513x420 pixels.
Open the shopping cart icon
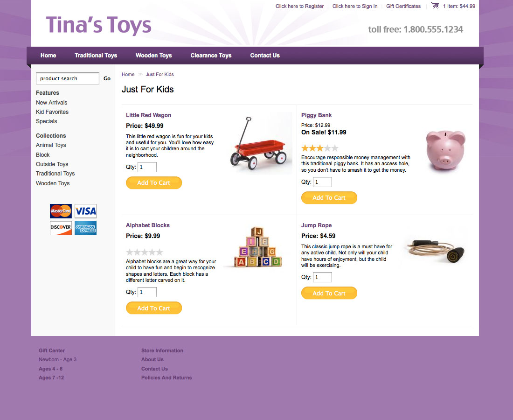point(435,6)
